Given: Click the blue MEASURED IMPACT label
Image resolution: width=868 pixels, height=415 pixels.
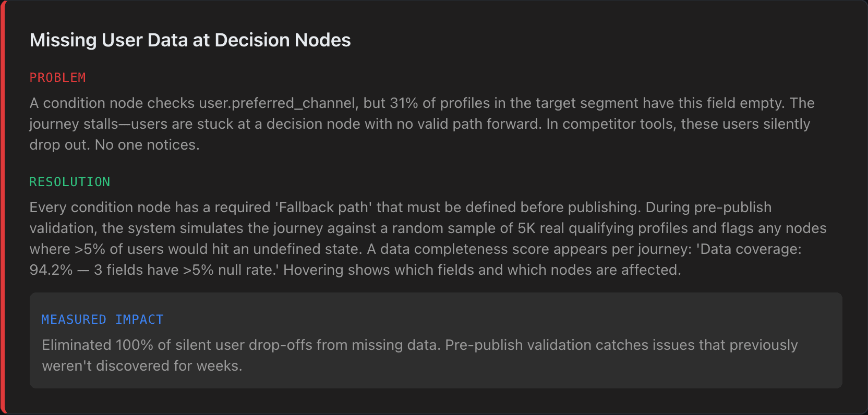Looking at the screenshot, I should (103, 320).
